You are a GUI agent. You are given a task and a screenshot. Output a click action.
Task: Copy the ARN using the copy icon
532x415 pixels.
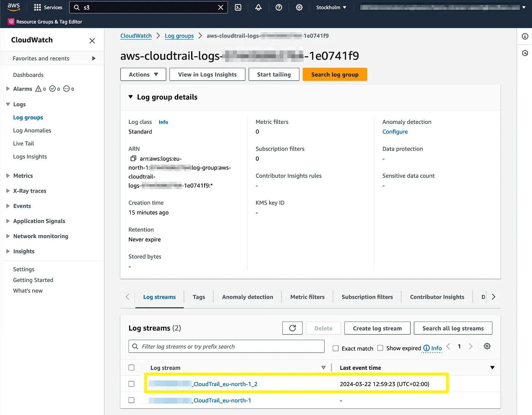pos(133,158)
